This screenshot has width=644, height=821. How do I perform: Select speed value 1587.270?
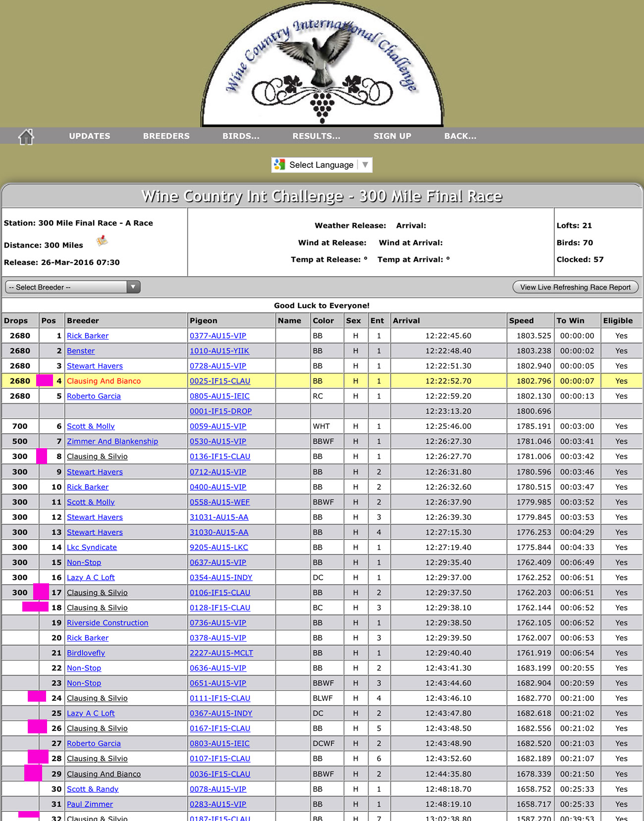coord(534,818)
